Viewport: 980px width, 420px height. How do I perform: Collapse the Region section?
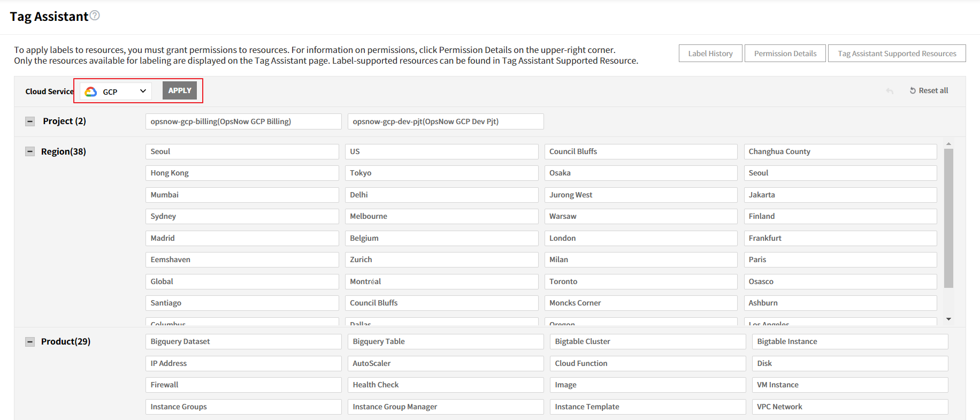(x=30, y=152)
